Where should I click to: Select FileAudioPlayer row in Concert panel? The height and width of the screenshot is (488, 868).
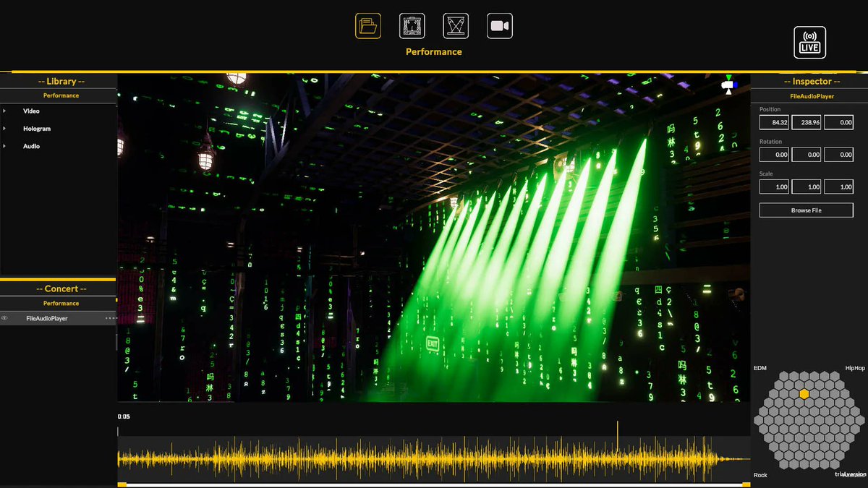tap(58, 318)
